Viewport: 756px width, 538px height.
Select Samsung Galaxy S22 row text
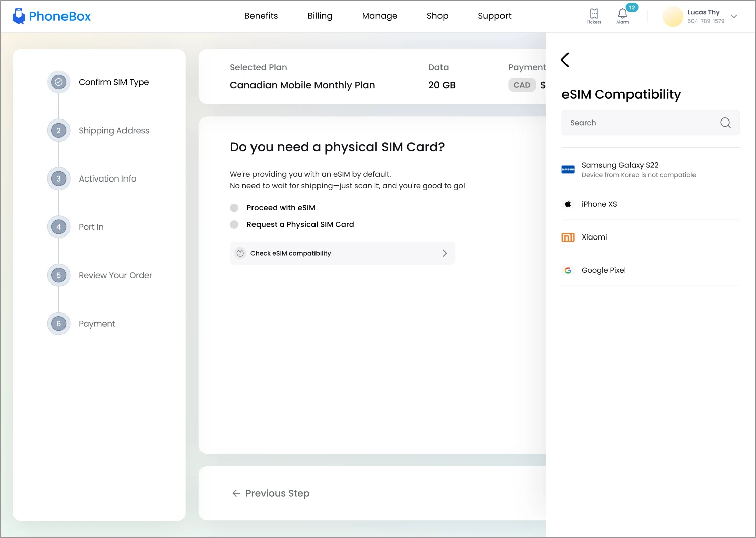point(620,165)
